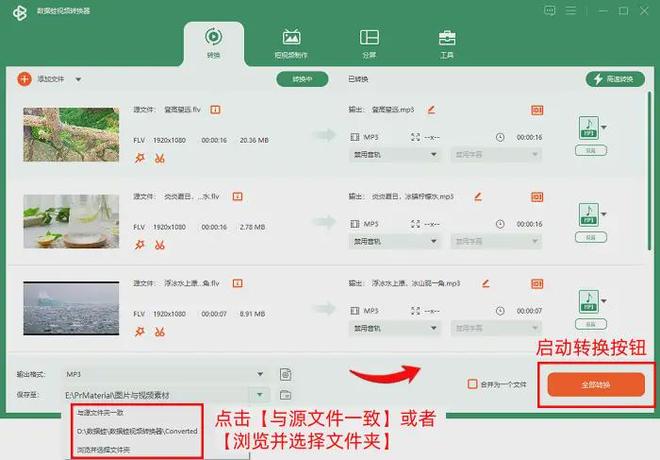Collapse the save-to path dropdown arrow

[260, 395]
